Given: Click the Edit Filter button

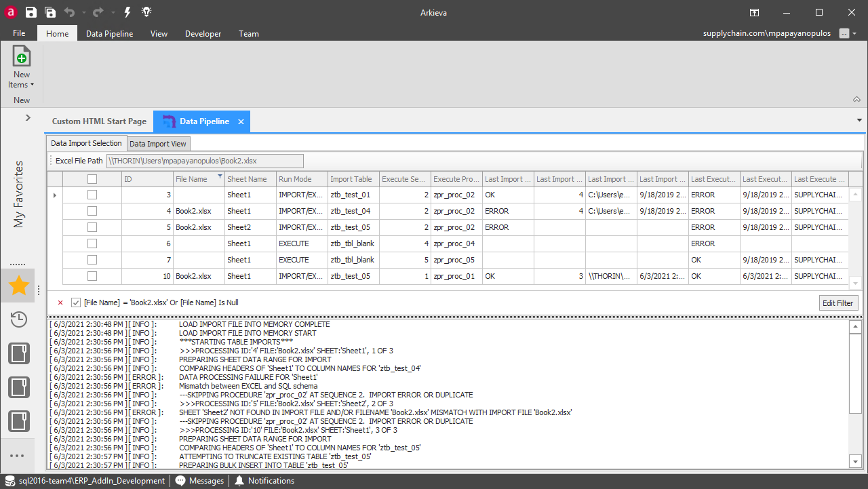Looking at the screenshot, I should pos(838,303).
